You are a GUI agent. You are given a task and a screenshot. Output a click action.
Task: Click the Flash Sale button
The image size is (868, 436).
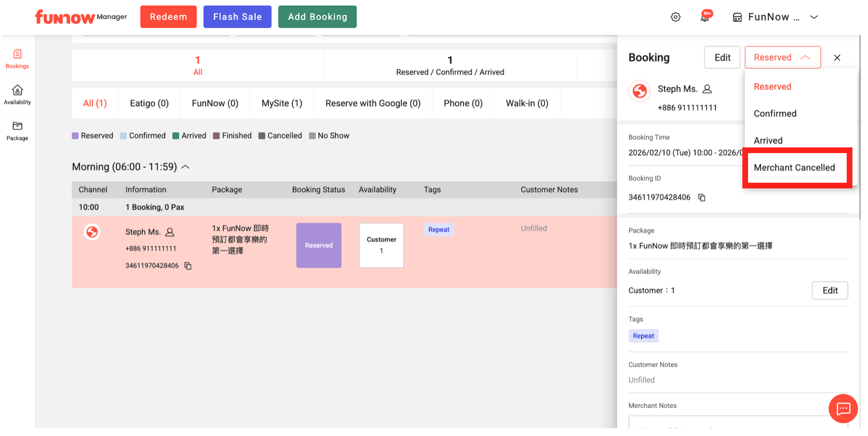(x=237, y=17)
